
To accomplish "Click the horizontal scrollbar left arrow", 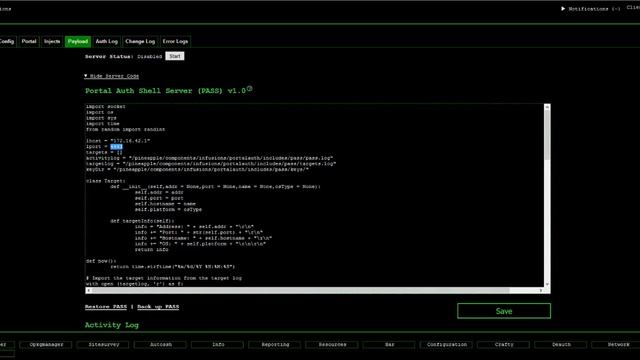I will (x=89, y=290).
